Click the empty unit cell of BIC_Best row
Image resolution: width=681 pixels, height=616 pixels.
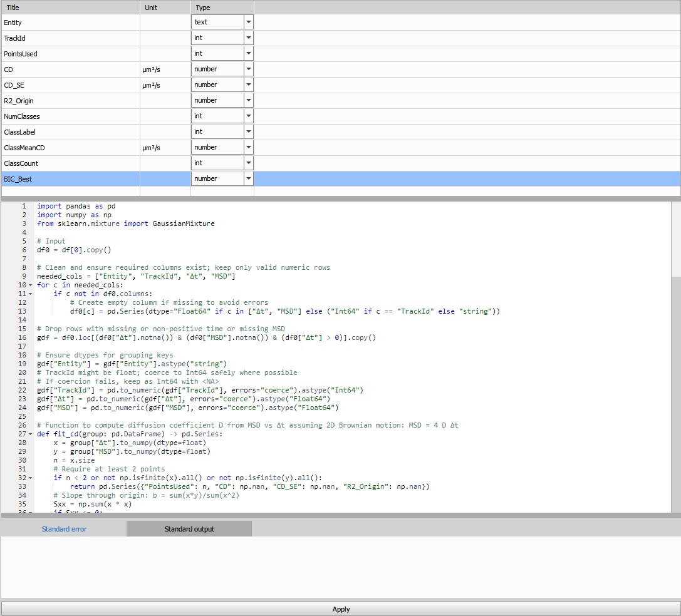[165, 179]
